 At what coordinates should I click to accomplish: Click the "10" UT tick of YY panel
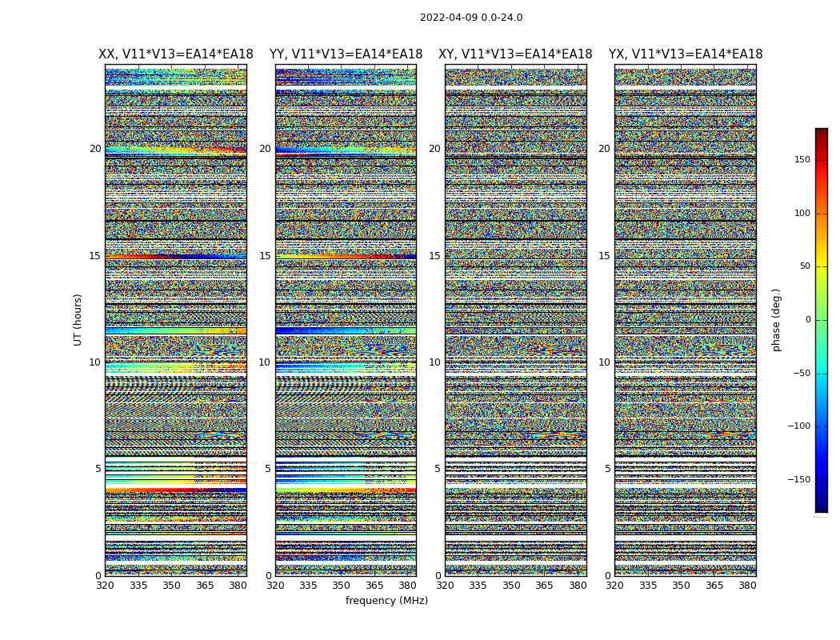[265, 362]
